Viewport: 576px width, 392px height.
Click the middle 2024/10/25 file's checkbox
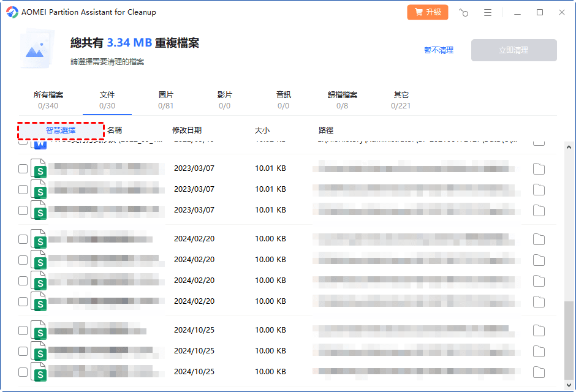[23, 351]
